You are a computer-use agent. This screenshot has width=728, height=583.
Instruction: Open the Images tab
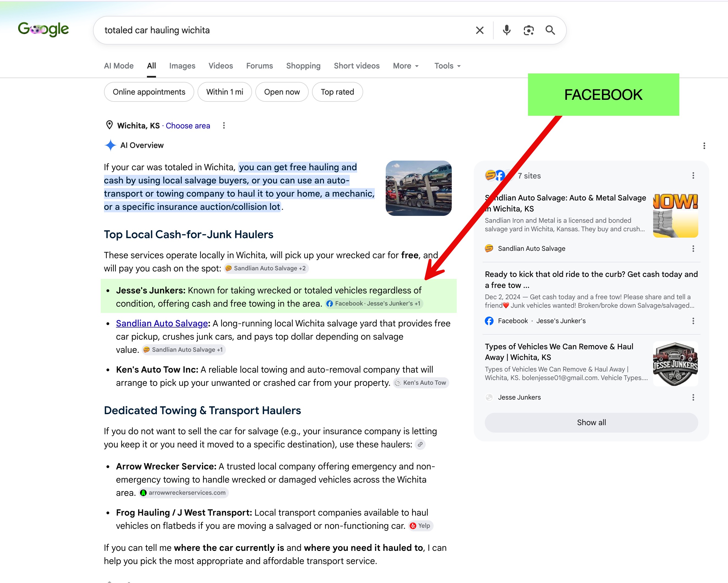pos(182,66)
